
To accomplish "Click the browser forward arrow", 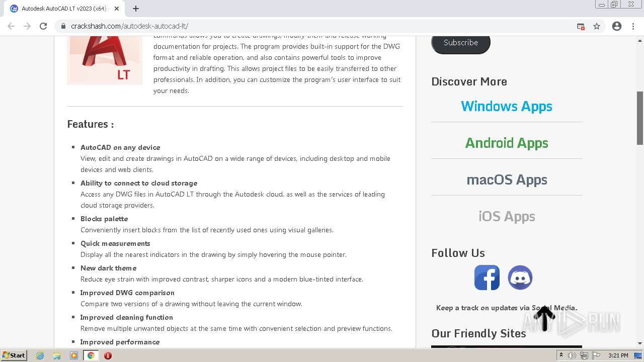I will (27, 26).
